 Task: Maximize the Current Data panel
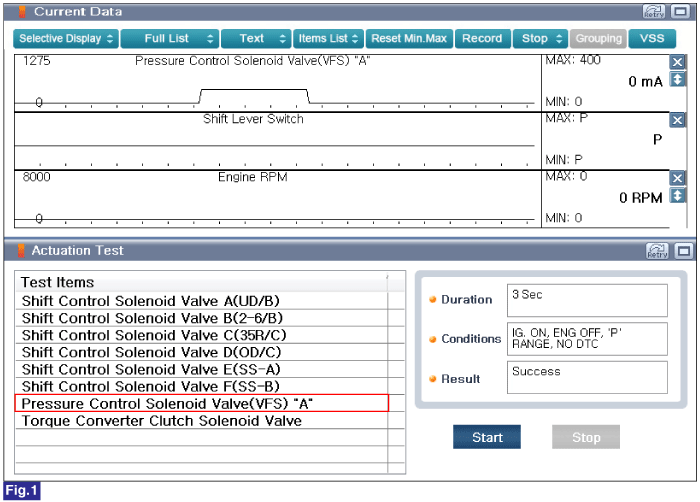pos(680,12)
